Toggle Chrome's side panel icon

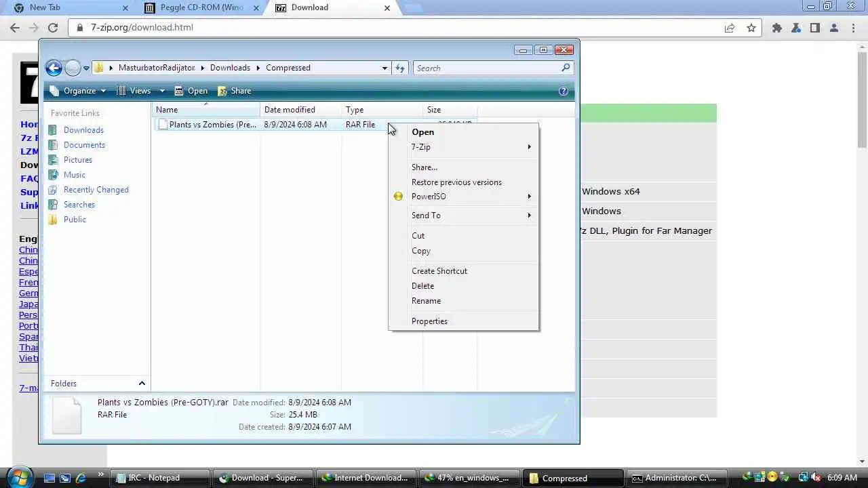click(815, 28)
